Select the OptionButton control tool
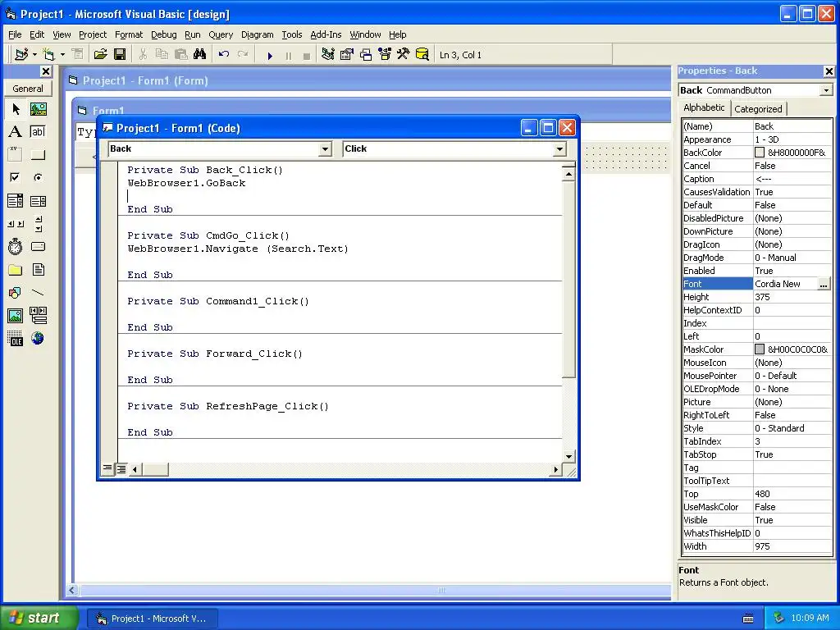This screenshot has height=630, width=840. tap(38, 177)
